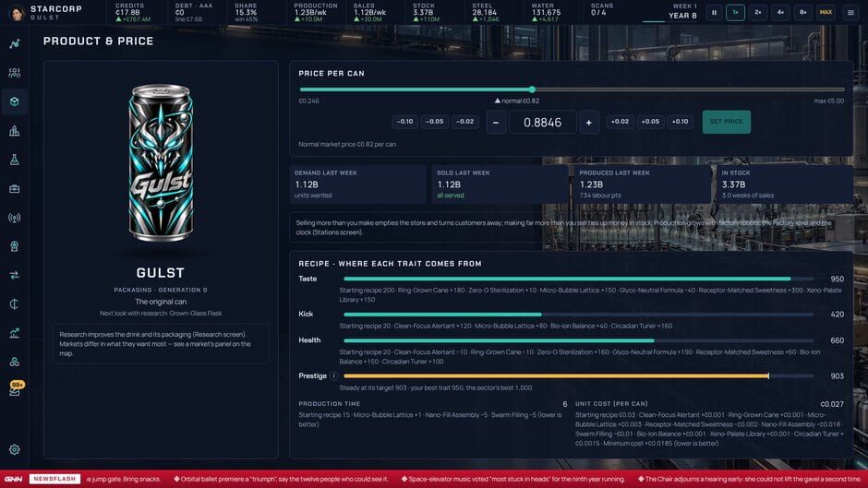
Task: Set game speed to 1x
Action: (735, 12)
